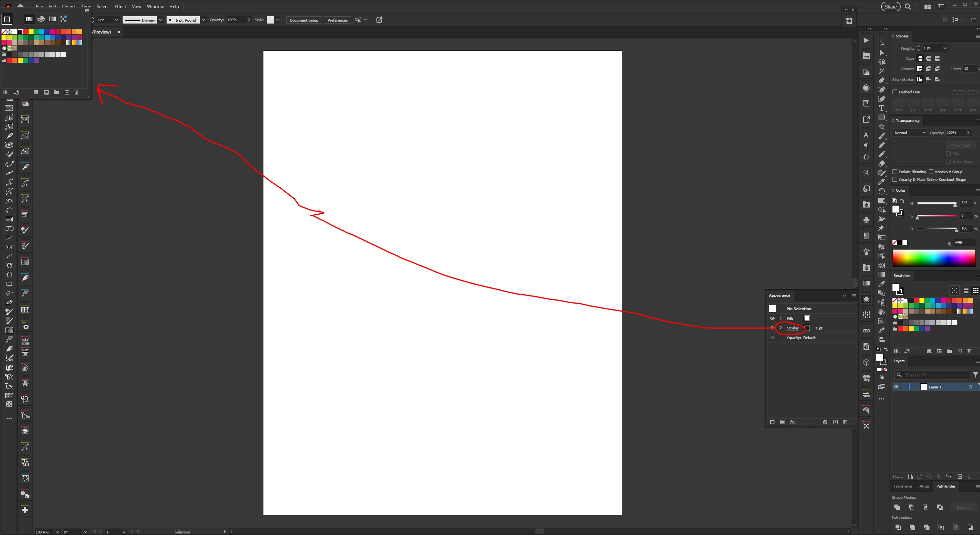
Task: Click the Add New Effect fx icon
Action: tap(793, 422)
